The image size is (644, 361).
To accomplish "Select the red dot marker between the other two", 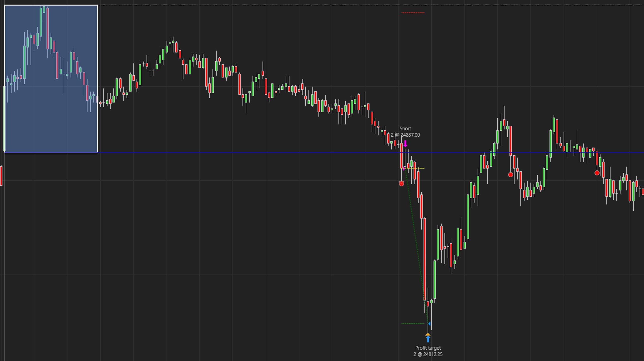I will [x=510, y=175].
